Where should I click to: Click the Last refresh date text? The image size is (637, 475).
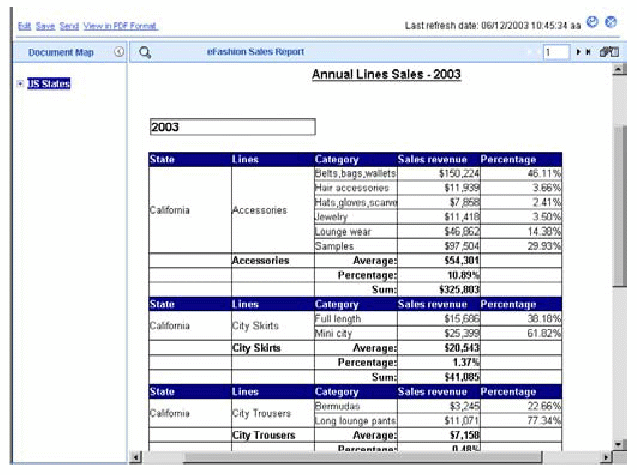(492, 25)
